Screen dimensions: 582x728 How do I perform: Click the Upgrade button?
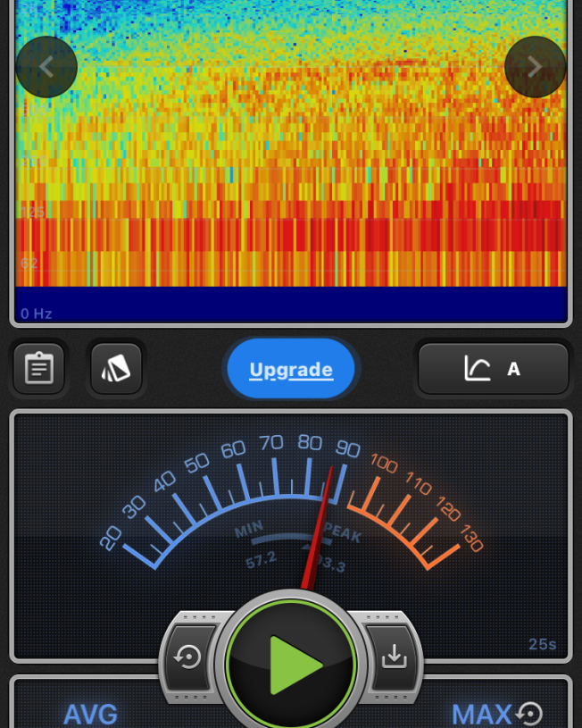[x=291, y=369]
